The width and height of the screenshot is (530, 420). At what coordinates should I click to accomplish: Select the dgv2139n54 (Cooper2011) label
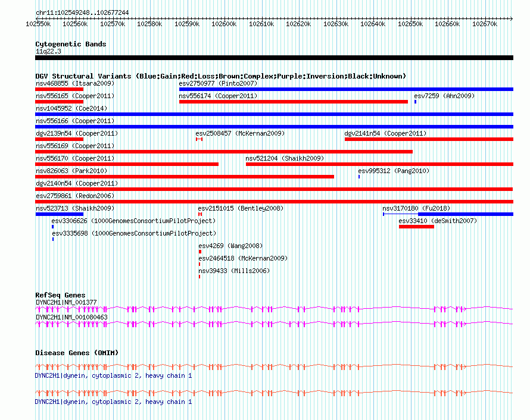[x=77, y=133]
